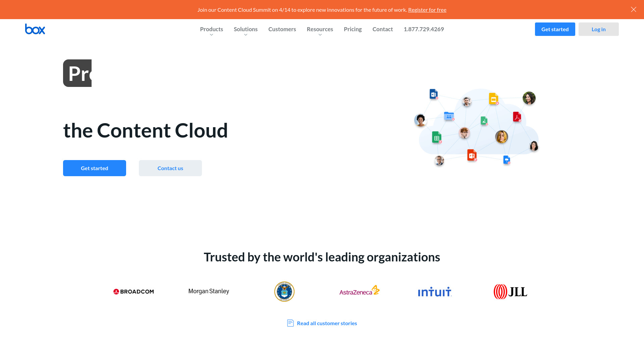Click the JLL logo

click(x=510, y=292)
